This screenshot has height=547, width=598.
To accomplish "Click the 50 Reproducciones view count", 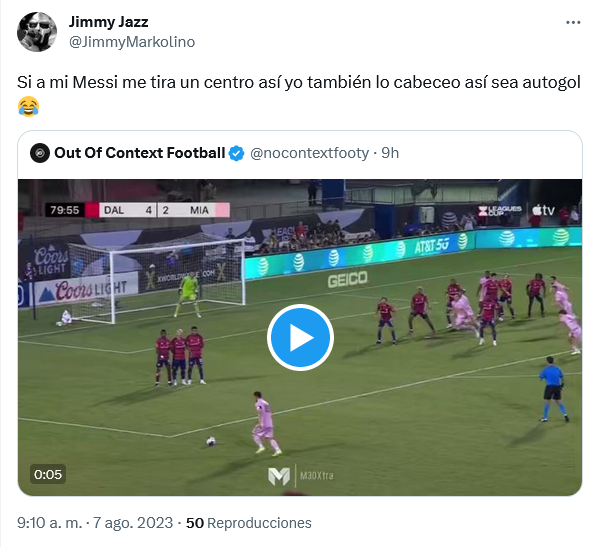I will click(249, 523).
